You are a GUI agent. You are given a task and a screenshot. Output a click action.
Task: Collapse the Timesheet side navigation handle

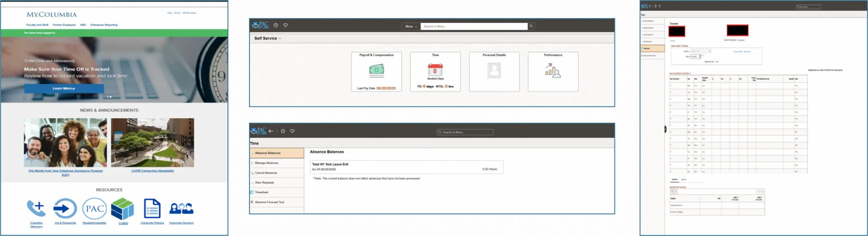(665, 129)
